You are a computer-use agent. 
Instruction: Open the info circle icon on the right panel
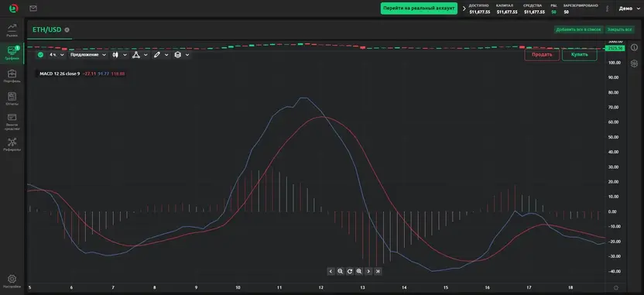[x=634, y=48]
